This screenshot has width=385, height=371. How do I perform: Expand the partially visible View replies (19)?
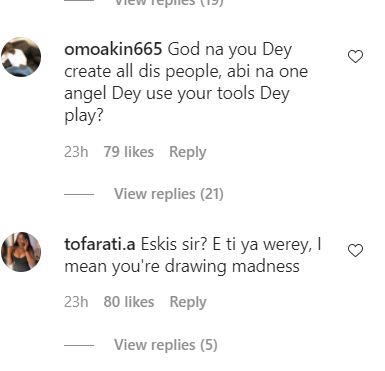pyautogui.click(x=169, y=3)
